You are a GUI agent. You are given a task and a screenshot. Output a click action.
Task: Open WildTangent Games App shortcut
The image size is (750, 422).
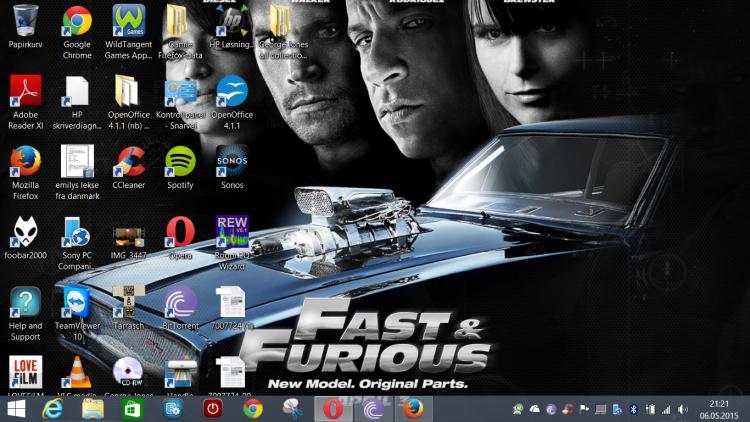(129, 20)
